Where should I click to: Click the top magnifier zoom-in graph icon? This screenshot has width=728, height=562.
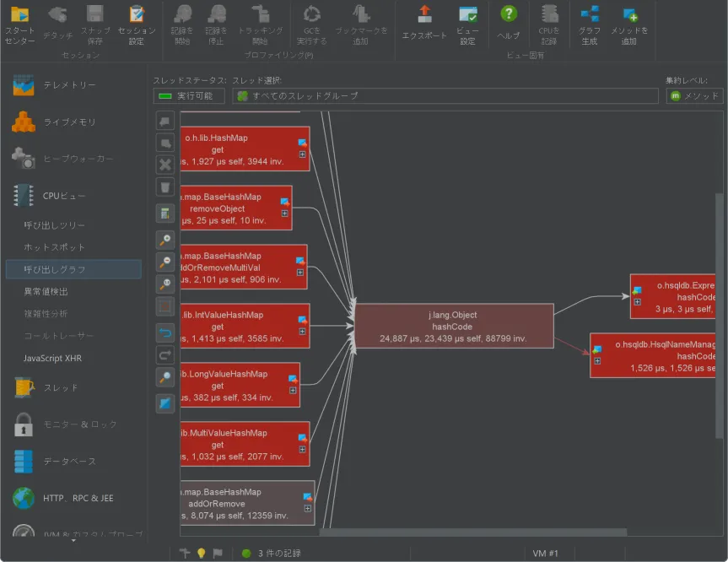[164, 240]
